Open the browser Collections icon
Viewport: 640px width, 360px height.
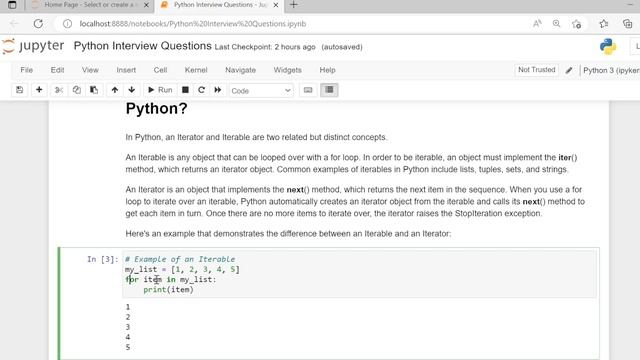pyautogui.click(x=627, y=24)
